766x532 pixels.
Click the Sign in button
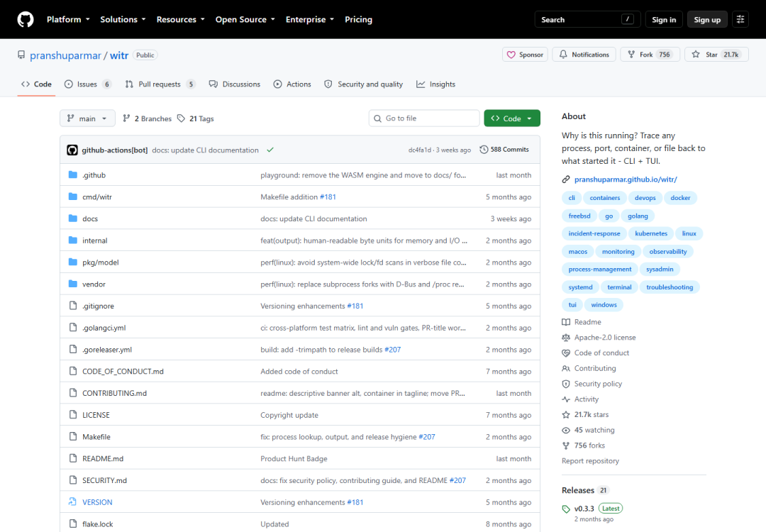point(663,20)
